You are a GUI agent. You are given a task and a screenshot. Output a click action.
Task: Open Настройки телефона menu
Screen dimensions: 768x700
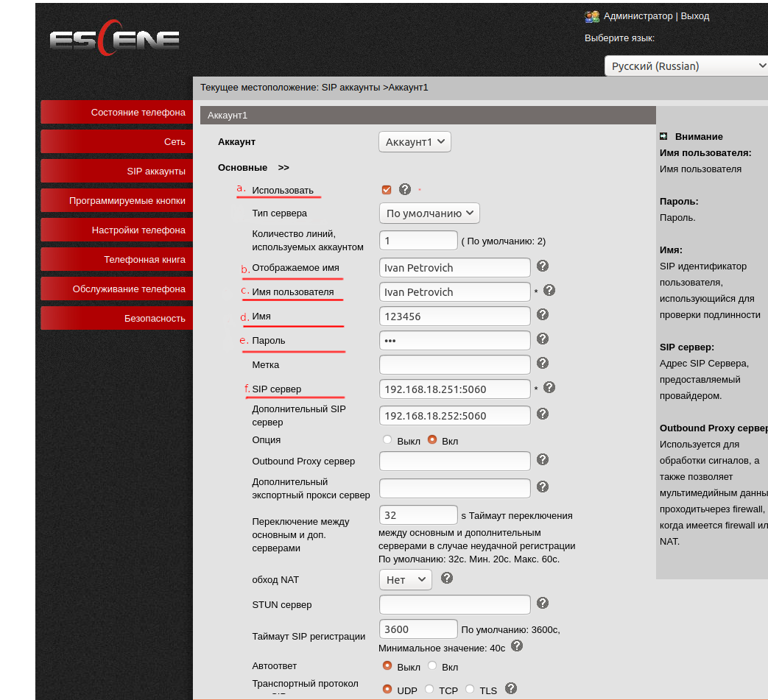(116, 230)
